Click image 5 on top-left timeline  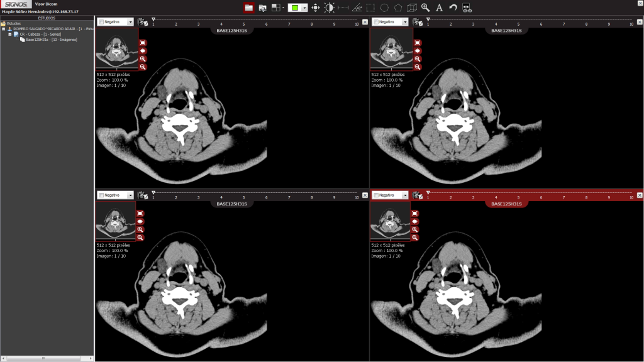point(244,24)
